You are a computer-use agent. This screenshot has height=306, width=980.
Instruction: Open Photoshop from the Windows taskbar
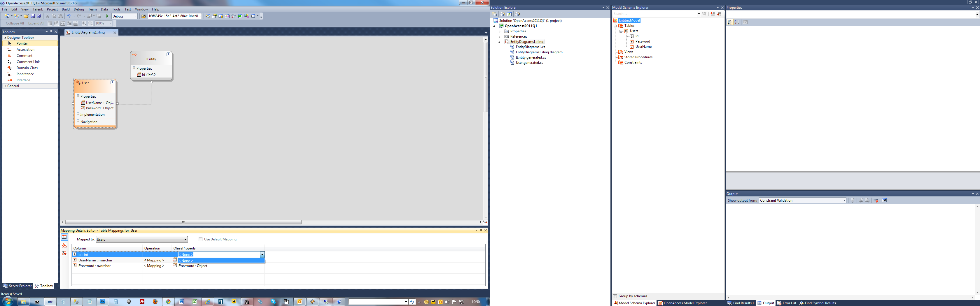point(102,302)
